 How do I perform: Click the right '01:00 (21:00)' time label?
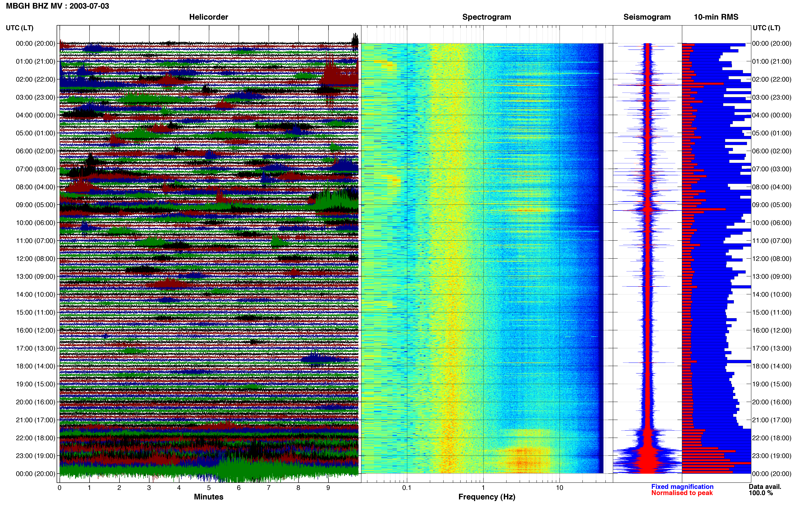772,61
